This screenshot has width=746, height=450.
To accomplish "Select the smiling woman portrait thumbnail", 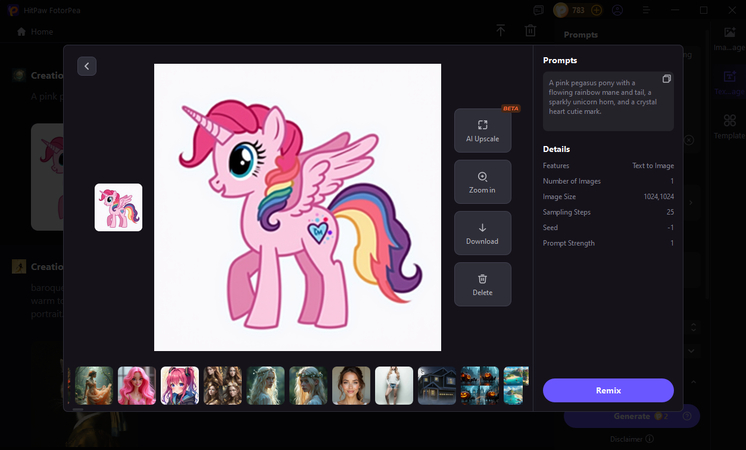I will pyautogui.click(x=351, y=385).
